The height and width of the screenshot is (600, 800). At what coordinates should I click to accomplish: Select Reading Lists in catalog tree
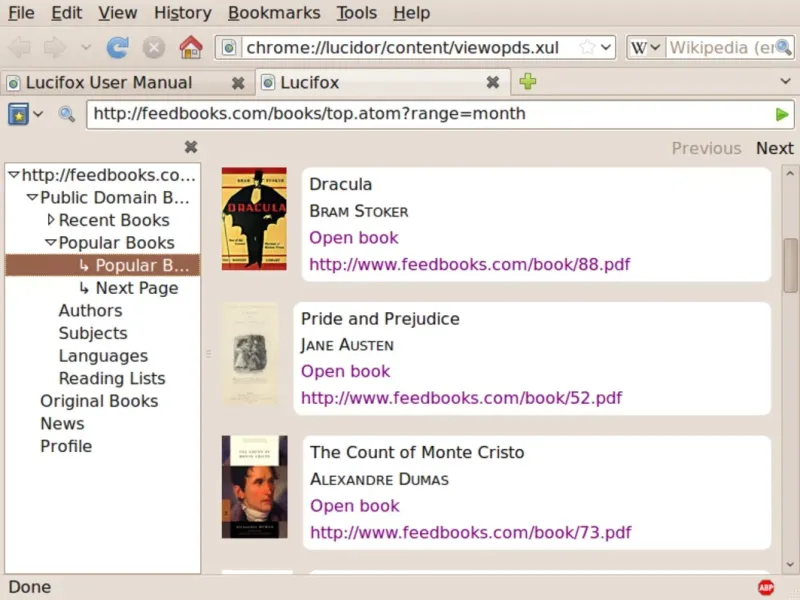click(x=112, y=378)
